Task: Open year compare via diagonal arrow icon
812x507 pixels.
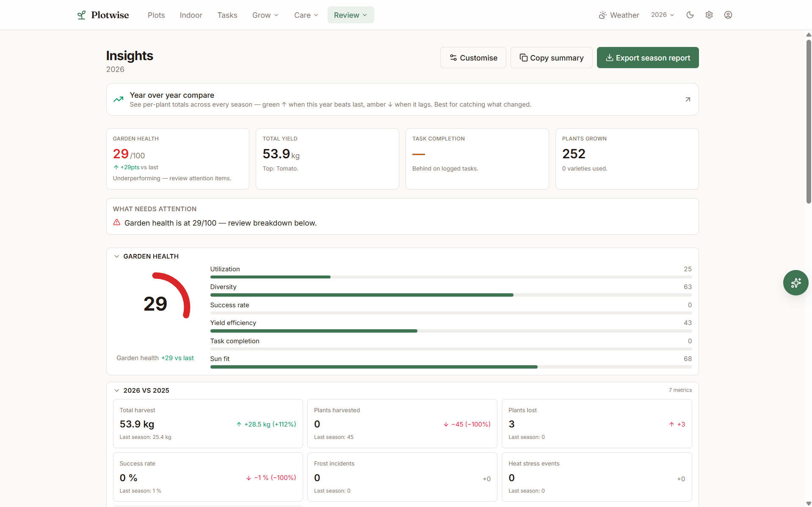Action: (x=688, y=99)
